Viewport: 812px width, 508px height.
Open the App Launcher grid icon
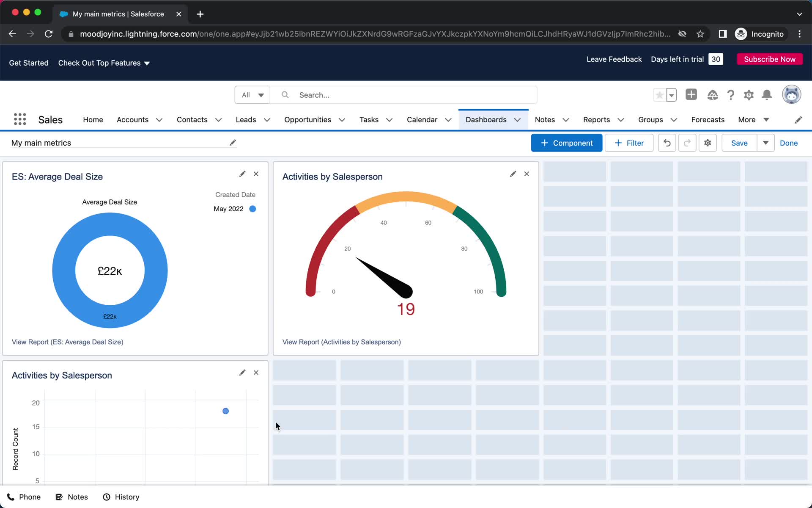(20, 119)
